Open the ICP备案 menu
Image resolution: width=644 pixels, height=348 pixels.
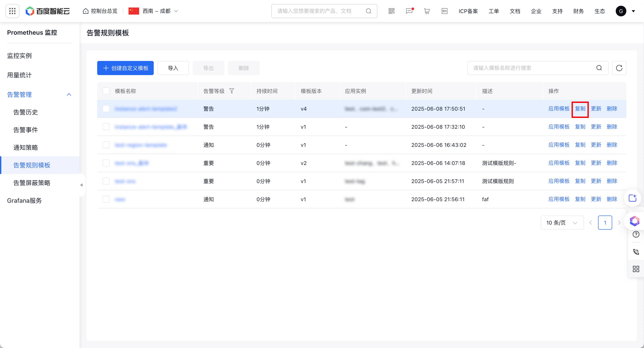[468, 11]
